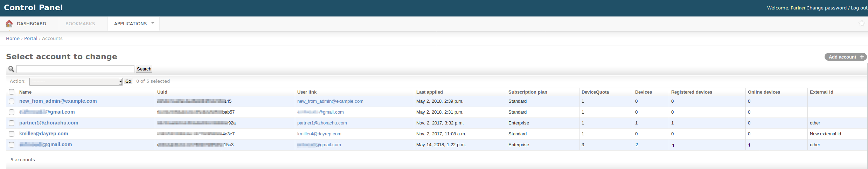Screen dimensions: 868x169
Task: Go to the Dashboard menu item
Action: [32, 24]
